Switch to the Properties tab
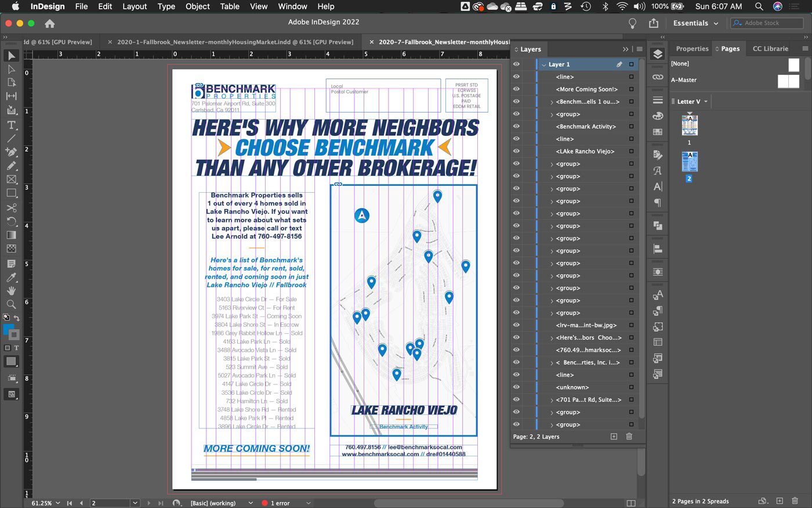Image resolution: width=812 pixels, height=508 pixels. click(x=692, y=49)
